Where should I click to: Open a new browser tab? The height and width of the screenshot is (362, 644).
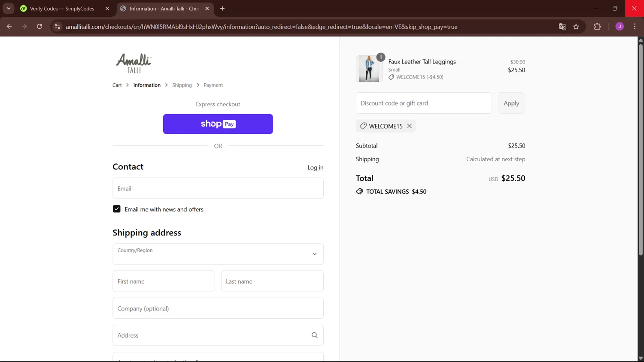[x=222, y=9]
